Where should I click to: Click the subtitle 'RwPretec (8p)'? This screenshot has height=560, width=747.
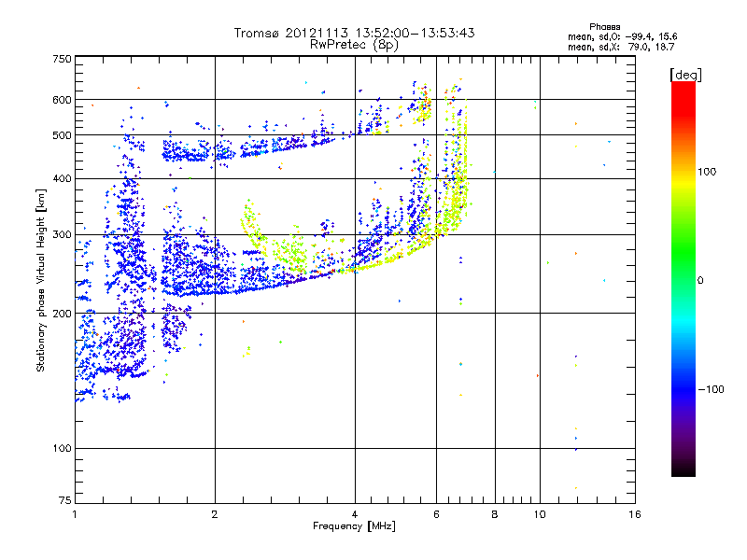click(x=354, y=45)
